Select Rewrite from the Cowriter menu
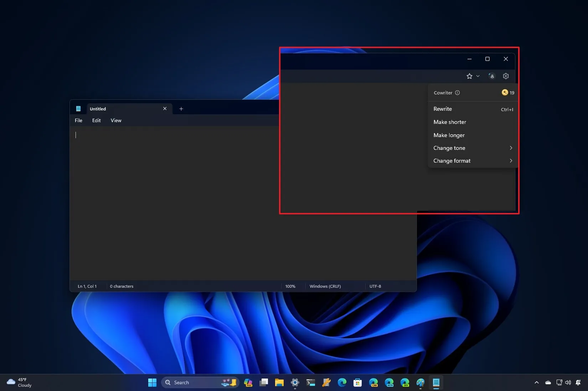The height and width of the screenshot is (391, 588). (x=443, y=109)
